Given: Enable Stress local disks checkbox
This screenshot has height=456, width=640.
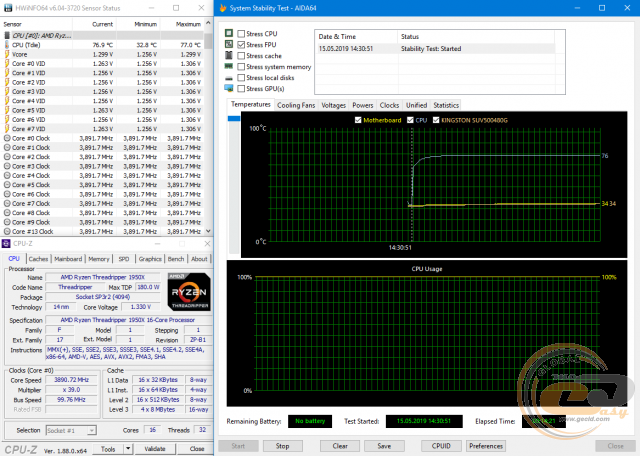Looking at the screenshot, I should [x=241, y=78].
